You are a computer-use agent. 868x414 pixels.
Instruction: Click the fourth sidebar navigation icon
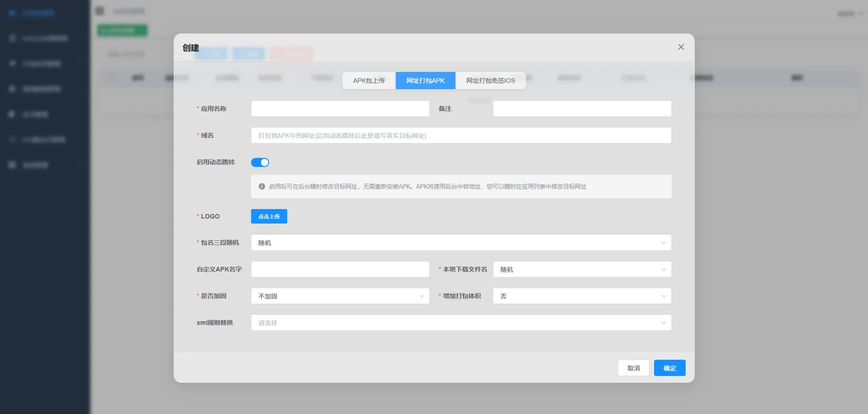(12, 89)
